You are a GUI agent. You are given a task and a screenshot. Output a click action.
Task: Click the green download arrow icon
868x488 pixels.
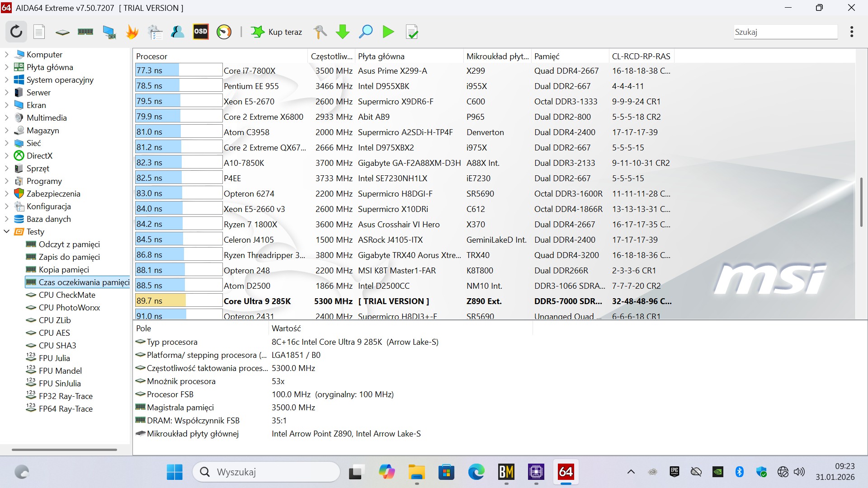(343, 32)
